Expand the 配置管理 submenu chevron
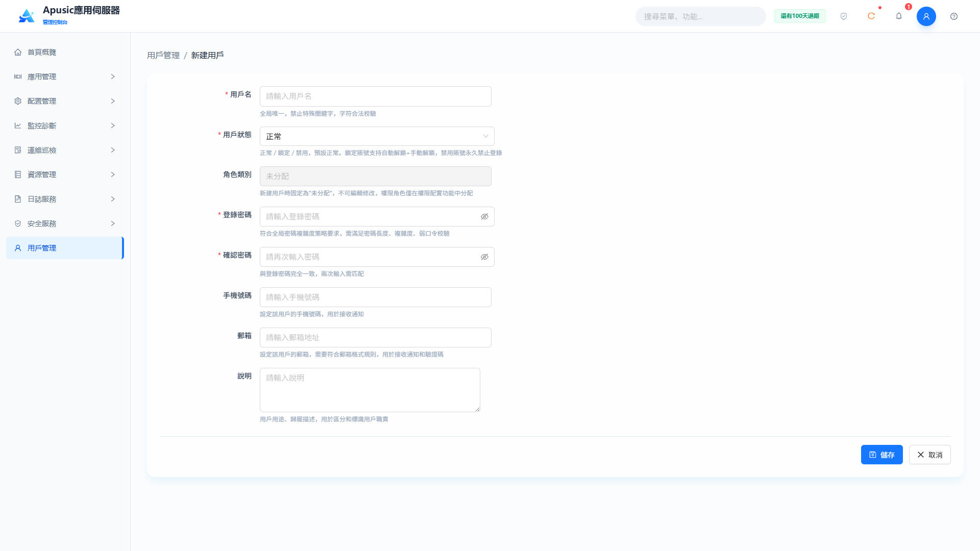This screenshot has width=980, height=551. point(113,101)
